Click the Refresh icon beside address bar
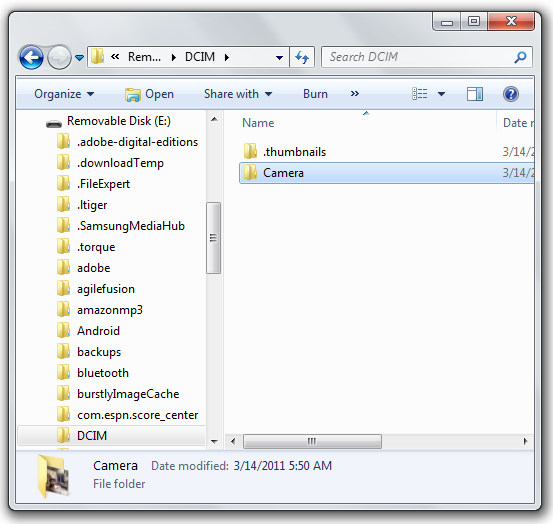553x524 pixels. (302, 57)
